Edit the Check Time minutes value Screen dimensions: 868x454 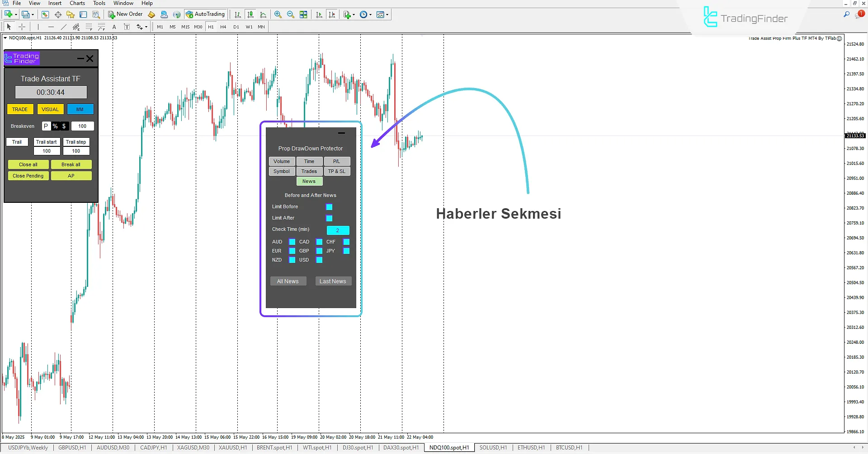(338, 230)
